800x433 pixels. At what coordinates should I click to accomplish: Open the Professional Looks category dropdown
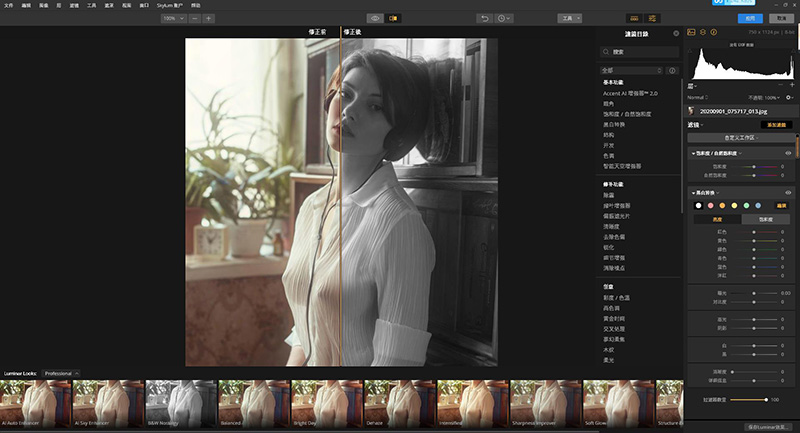[60, 373]
